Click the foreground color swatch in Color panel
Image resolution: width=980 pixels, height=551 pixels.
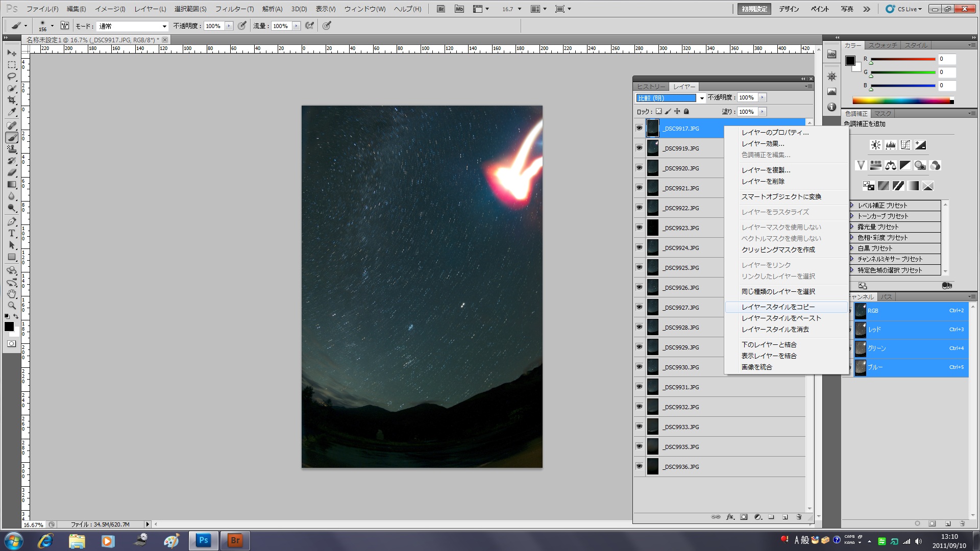850,61
